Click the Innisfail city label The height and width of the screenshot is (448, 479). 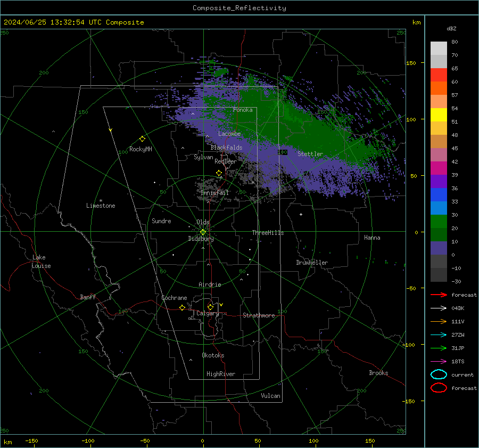coord(214,193)
